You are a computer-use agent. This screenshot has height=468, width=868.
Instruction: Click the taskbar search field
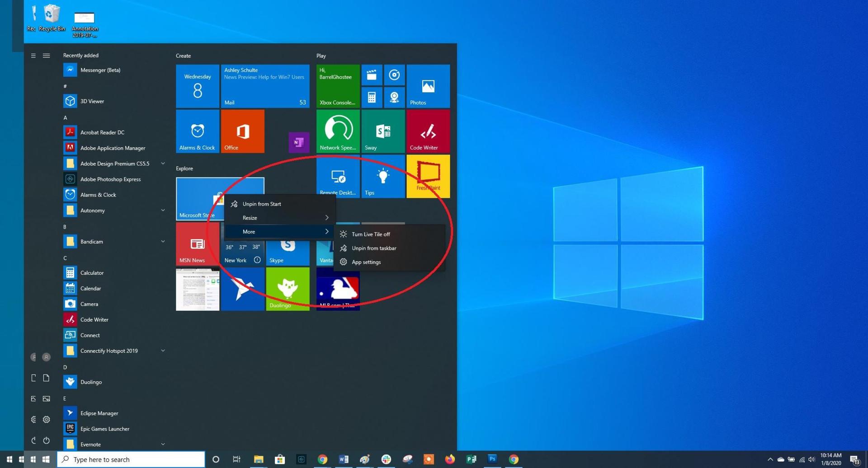coord(131,459)
